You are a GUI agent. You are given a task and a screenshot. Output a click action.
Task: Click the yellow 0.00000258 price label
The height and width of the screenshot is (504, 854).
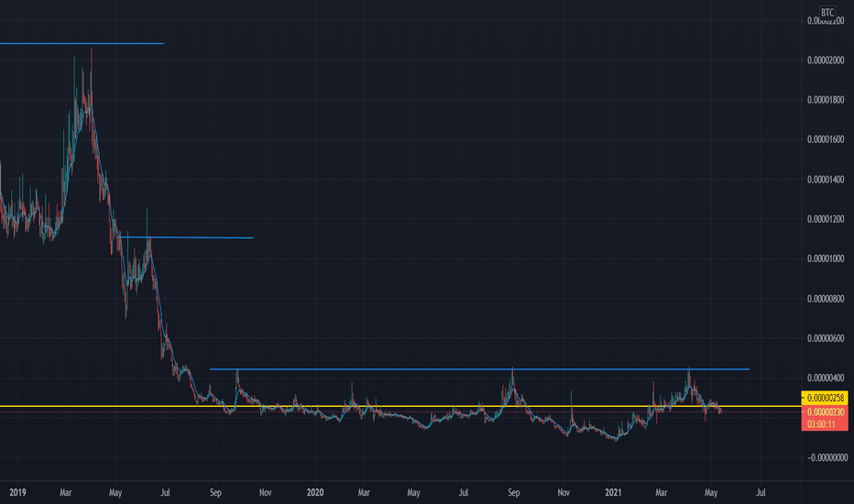coord(825,399)
